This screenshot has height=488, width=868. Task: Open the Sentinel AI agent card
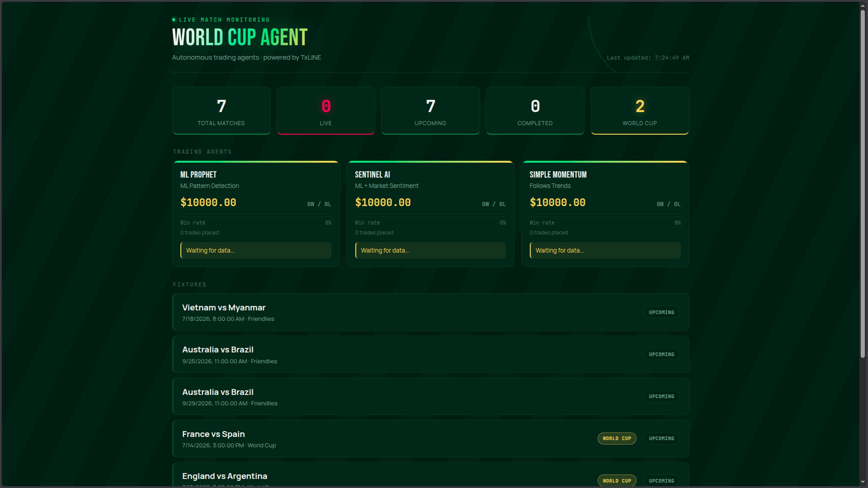[x=430, y=214]
